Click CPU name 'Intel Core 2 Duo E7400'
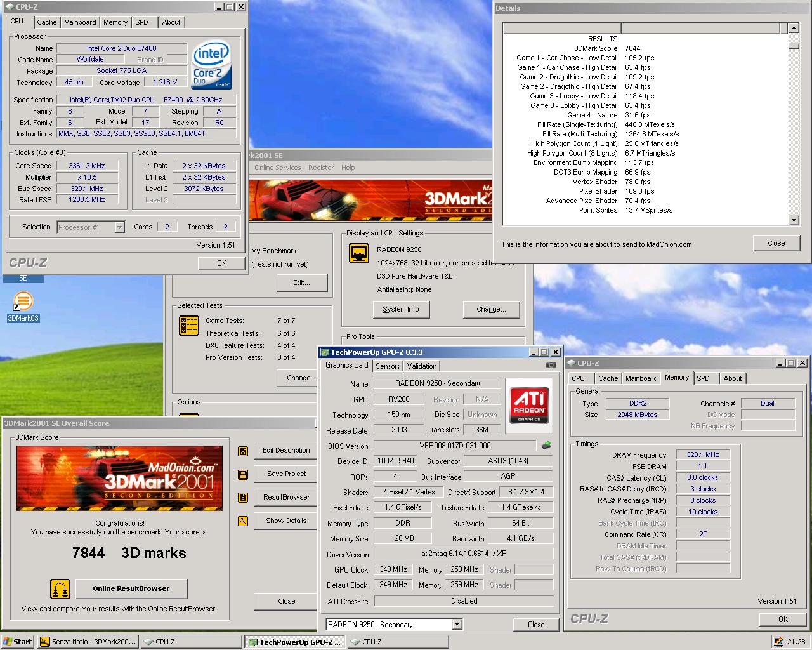 click(x=122, y=48)
